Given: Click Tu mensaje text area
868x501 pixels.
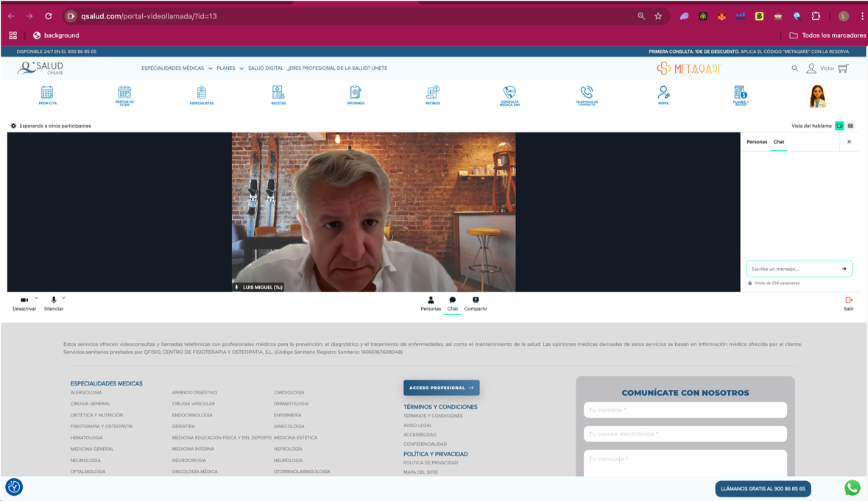Looking at the screenshot, I should [685, 462].
